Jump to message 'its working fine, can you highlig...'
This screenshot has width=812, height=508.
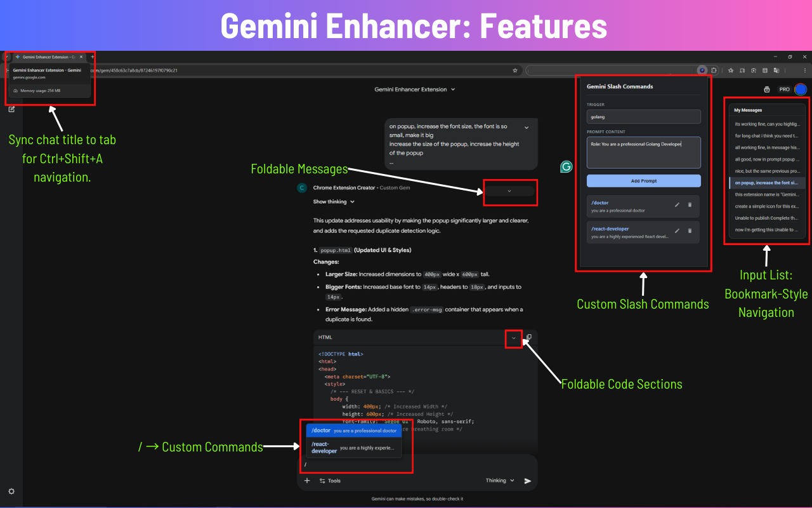point(767,124)
